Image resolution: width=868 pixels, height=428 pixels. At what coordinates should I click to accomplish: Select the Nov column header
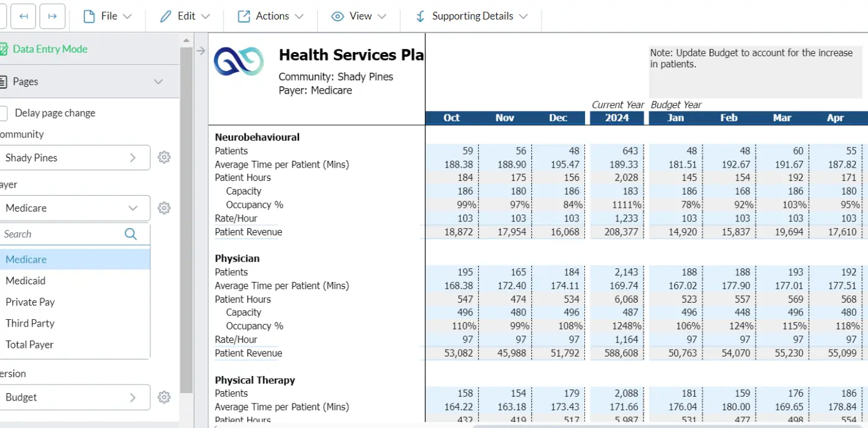(x=505, y=118)
